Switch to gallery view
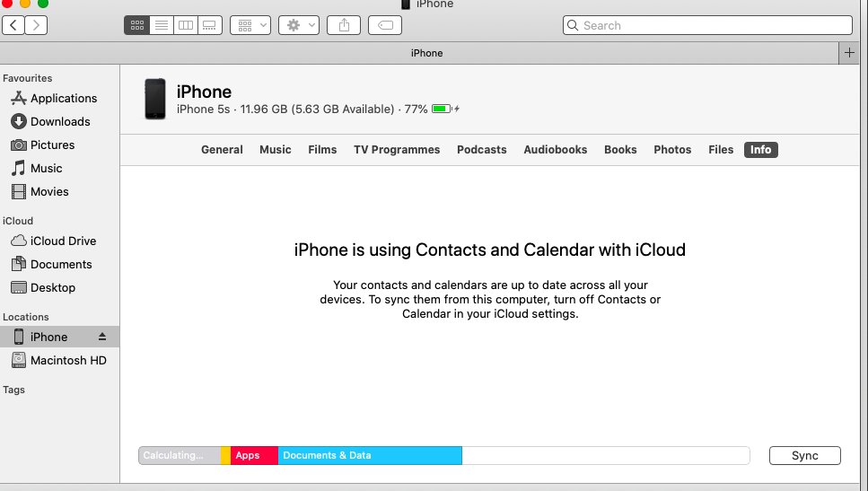This screenshot has height=491, width=868. [x=210, y=25]
